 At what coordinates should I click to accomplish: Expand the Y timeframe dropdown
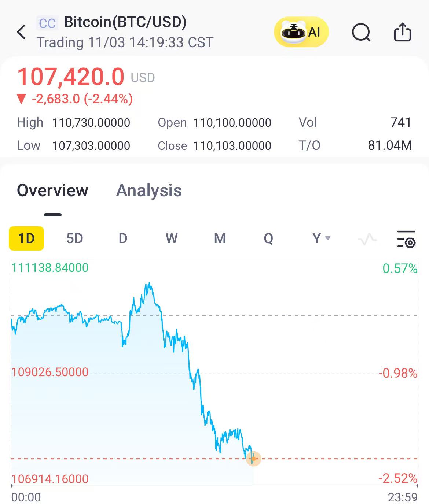(321, 238)
